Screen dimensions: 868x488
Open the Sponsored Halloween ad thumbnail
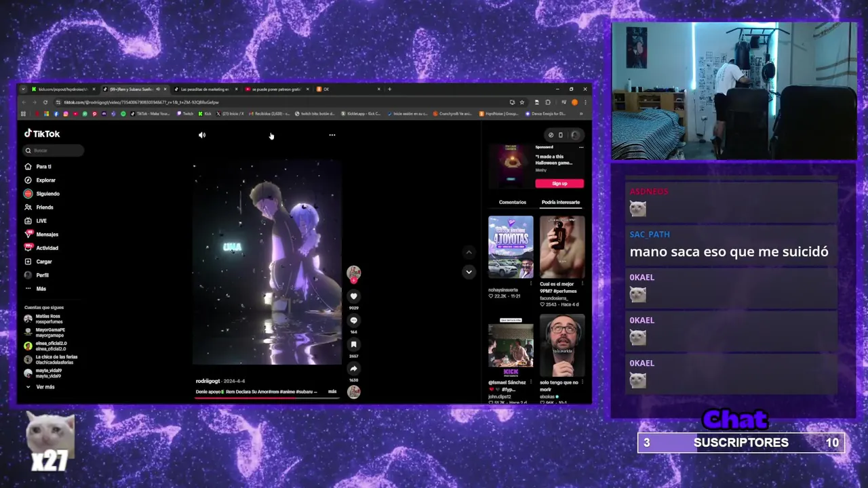point(510,165)
